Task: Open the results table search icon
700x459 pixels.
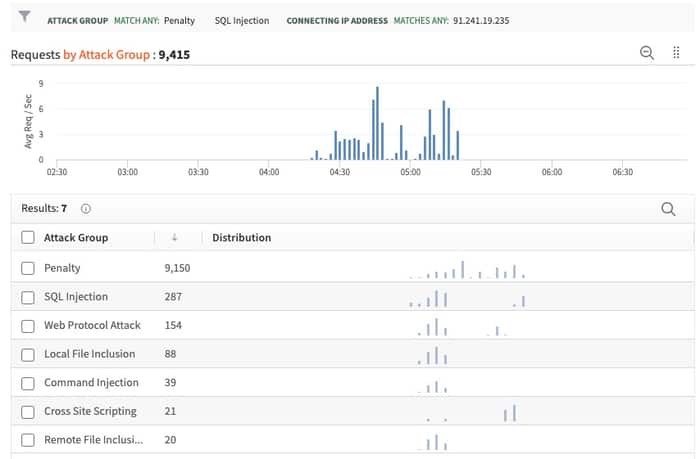Action: (x=668, y=209)
